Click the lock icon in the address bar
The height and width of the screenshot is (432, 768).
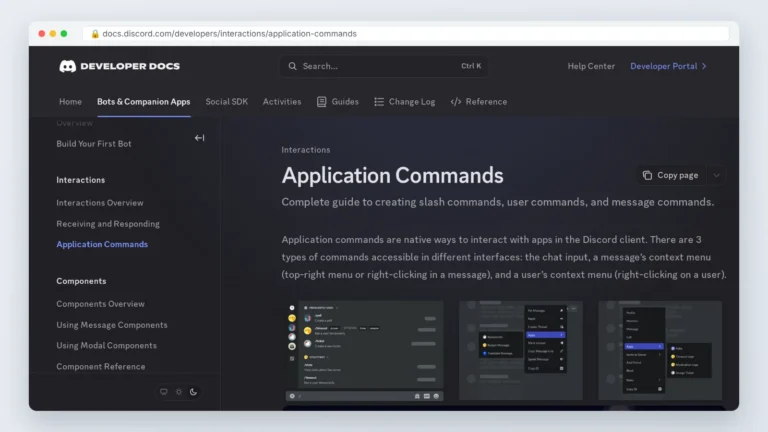click(95, 34)
